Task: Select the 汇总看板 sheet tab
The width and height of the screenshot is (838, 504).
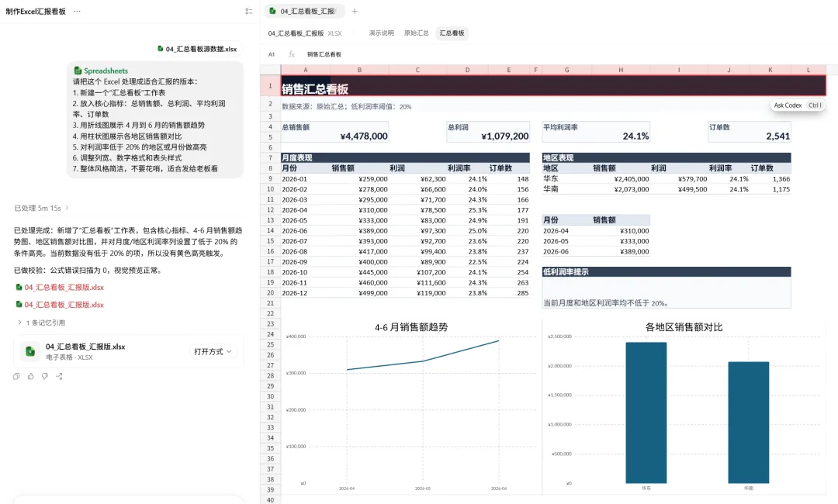Action: click(x=452, y=33)
